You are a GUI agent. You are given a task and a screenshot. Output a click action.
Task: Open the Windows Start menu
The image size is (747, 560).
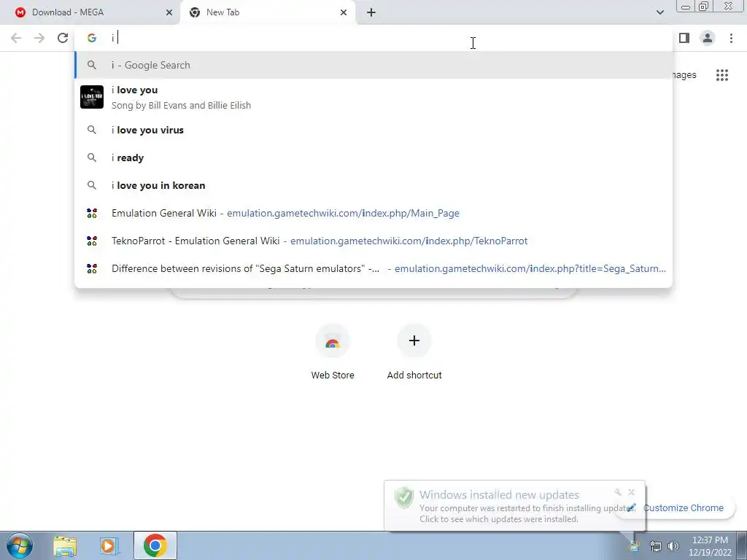pos(20,545)
